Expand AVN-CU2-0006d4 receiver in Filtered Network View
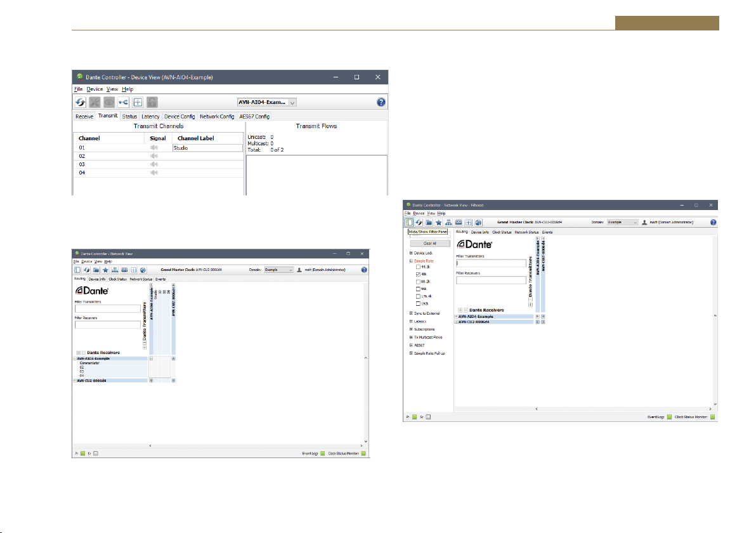The width and height of the screenshot is (756, 533). (x=456, y=322)
